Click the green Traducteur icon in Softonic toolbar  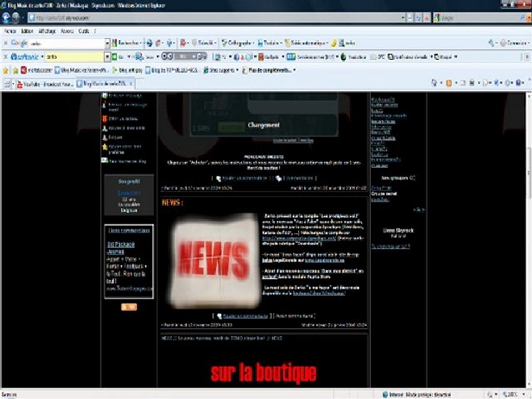[344, 57]
